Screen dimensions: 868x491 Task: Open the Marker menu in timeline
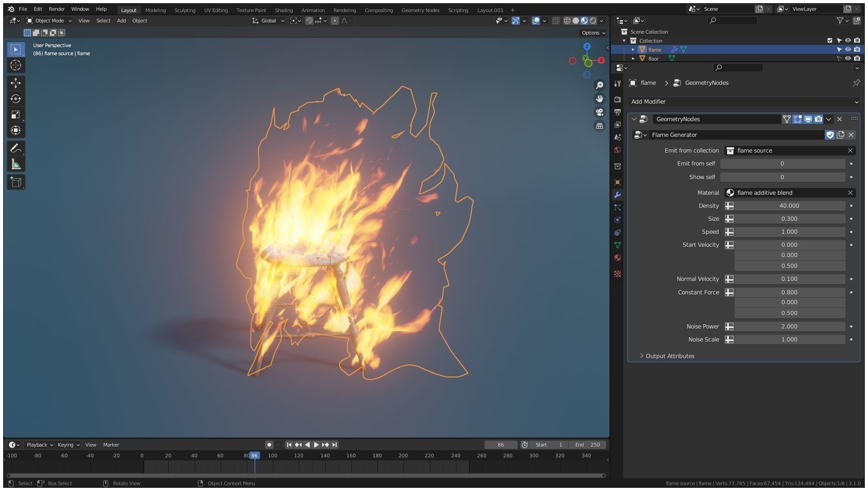(111, 445)
